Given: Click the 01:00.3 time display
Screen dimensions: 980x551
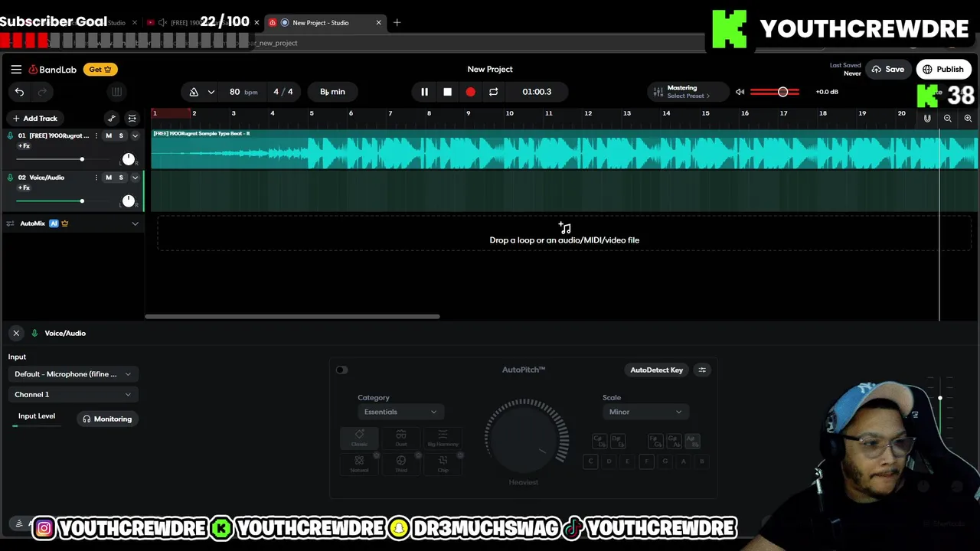Looking at the screenshot, I should [537, 92].
